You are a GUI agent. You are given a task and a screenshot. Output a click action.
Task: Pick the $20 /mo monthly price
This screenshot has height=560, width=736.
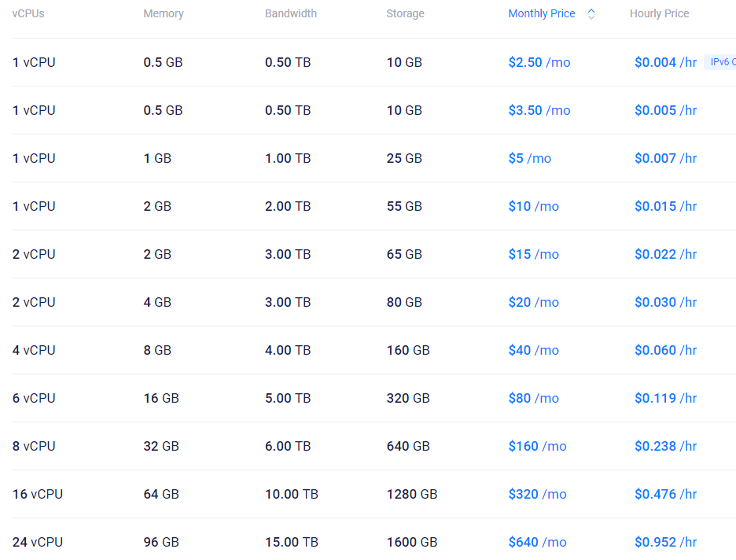point(533,302)
